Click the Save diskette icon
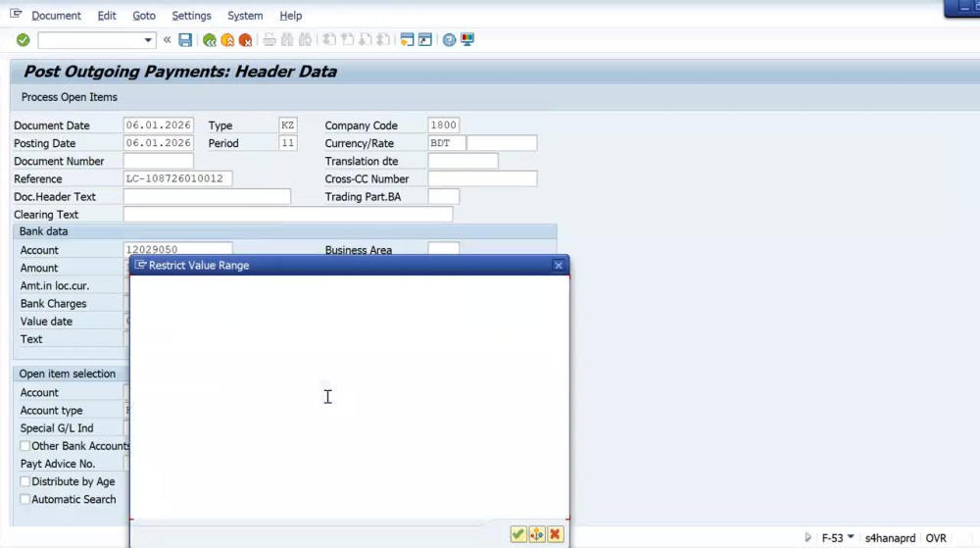The width and height of the screenshot is (980, 548). tap(185, 40)
